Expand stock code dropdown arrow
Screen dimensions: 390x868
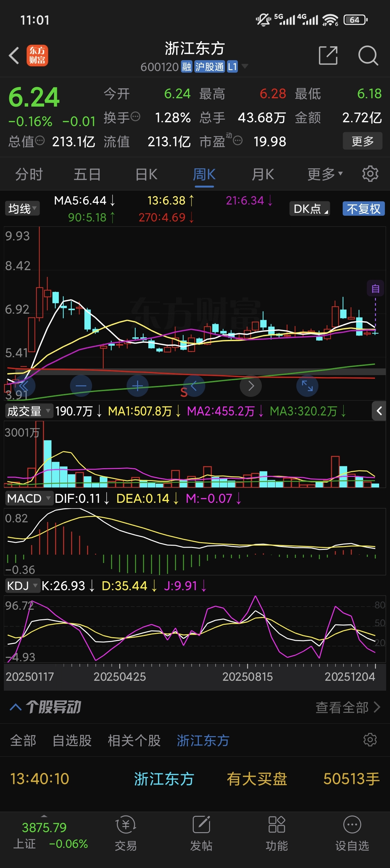tap(245, 66)
